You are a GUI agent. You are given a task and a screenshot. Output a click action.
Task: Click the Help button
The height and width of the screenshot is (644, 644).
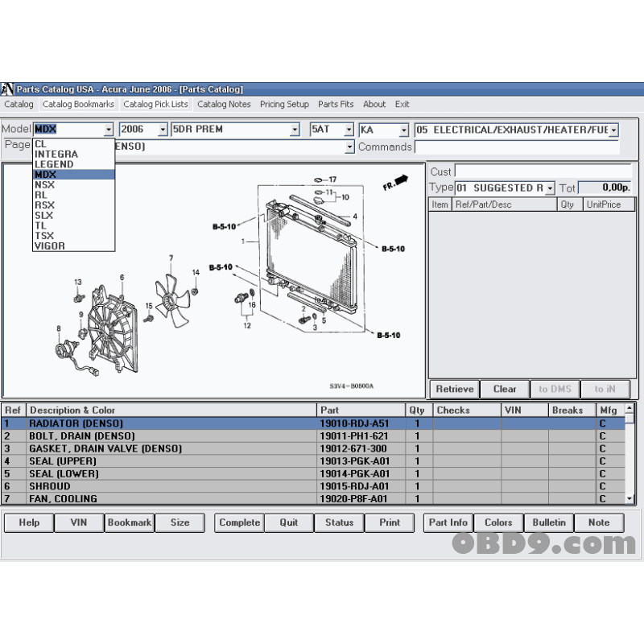(29, 522)
